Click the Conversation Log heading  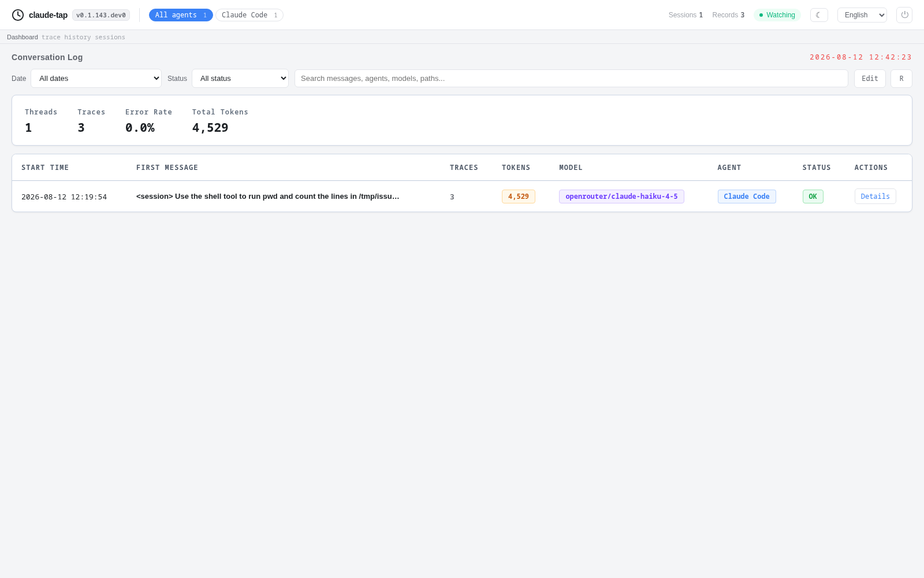pos(47,57)
